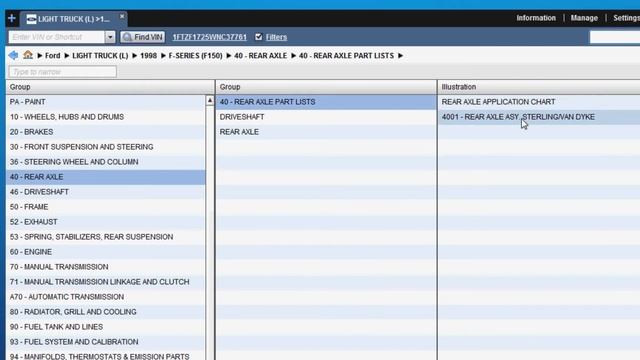Viewport: 640px width, 360px height.
Task: Expand arrow before Ford in breadcrumb
Action: 40,56
